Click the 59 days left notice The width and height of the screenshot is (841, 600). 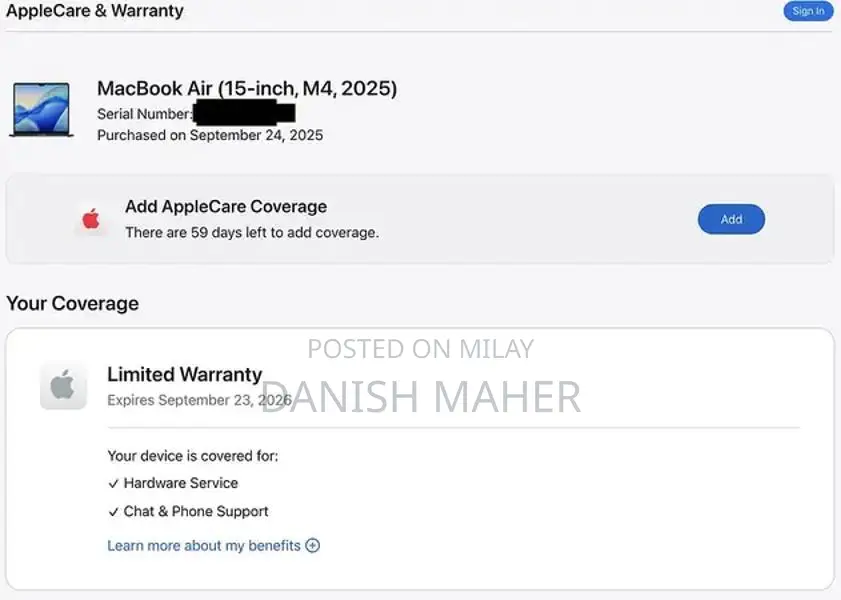point(252,233)
